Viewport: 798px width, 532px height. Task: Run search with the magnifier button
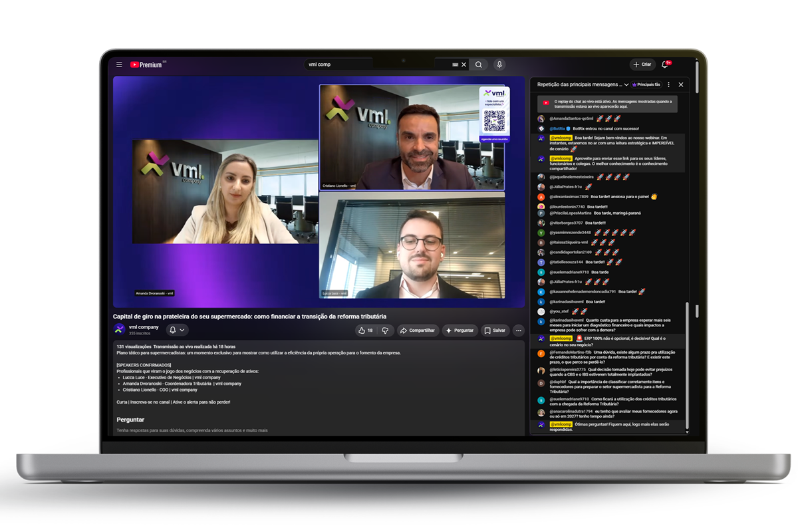click(478, 65)
